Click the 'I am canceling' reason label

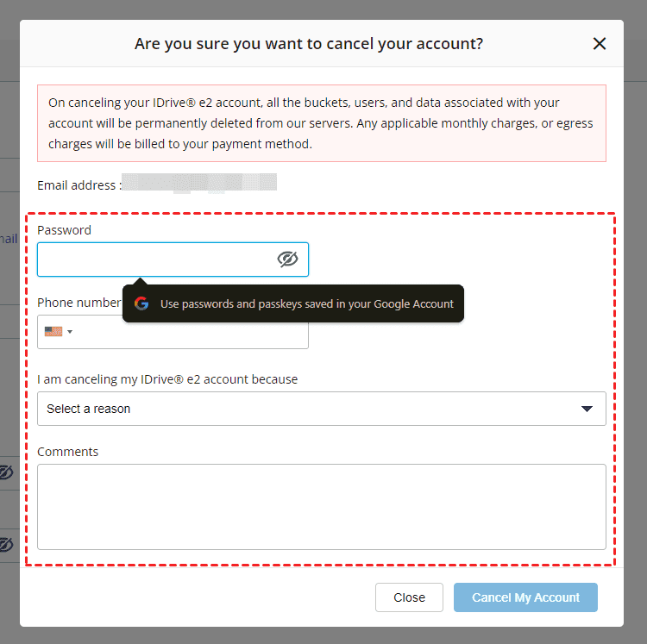pos(166,379)
